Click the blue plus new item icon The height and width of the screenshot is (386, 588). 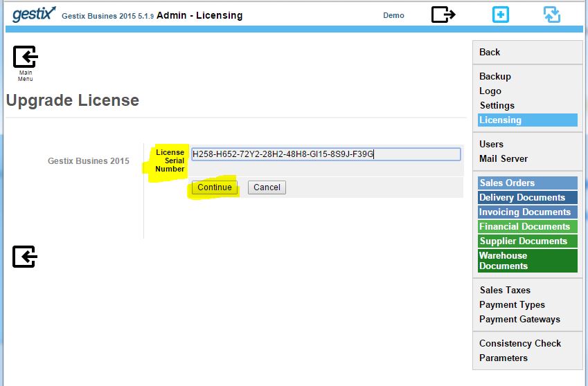(501, 15)
